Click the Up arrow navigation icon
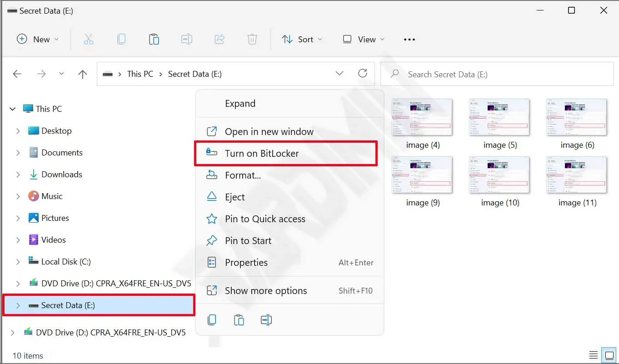The height and width of the screenshot is (364, 619). point(82,74)
